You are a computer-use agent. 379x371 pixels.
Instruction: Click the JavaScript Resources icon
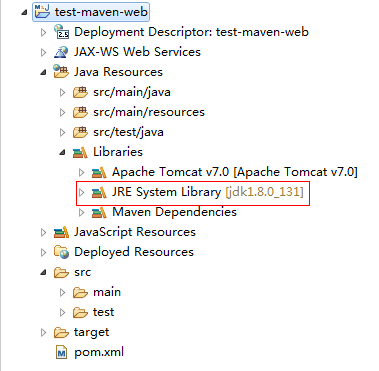(61, 232)
